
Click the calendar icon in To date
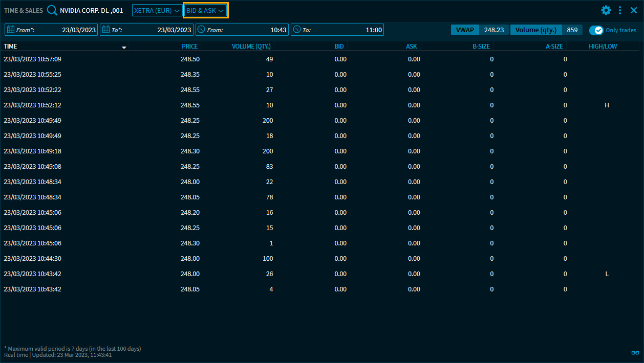(105, 30)
